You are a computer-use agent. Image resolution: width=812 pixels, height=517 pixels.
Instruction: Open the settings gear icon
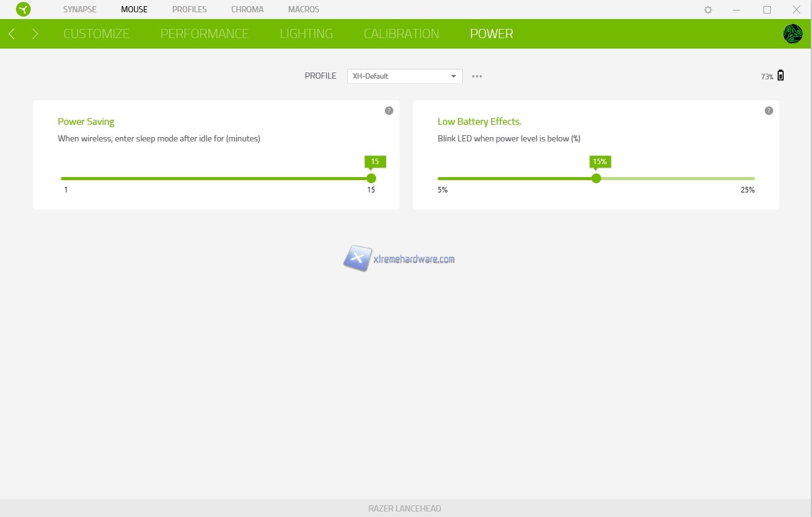(708, 10)
